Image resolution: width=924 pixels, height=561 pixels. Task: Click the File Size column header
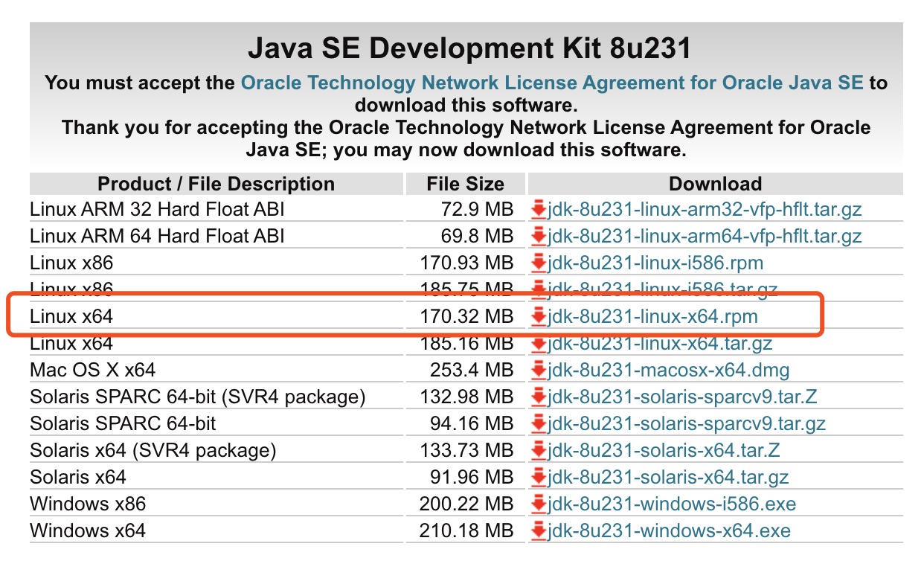pos(466,184)
